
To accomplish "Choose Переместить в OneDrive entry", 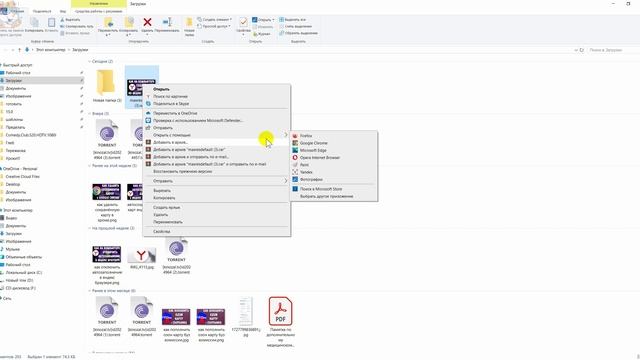I will (175, 113).
